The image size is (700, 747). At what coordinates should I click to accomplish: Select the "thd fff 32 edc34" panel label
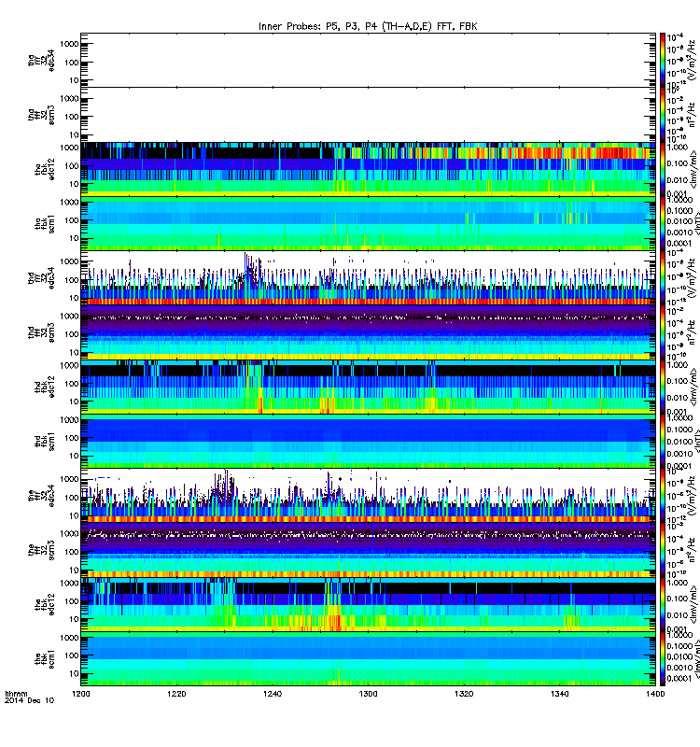[41, 277]
